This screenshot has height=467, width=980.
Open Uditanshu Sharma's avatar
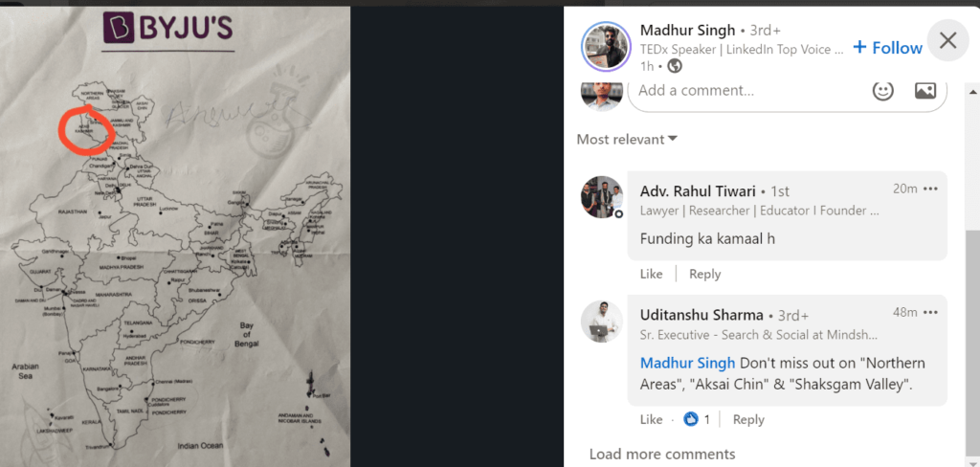click(602, 322)
